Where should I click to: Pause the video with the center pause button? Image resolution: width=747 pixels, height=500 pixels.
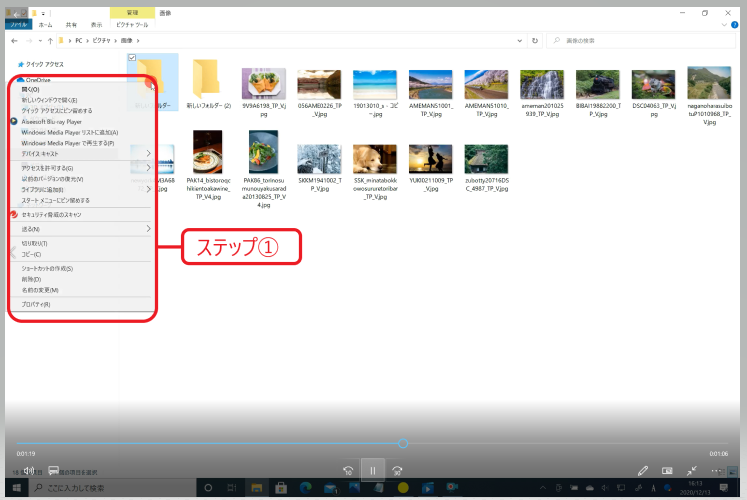[x=372, y=470]
